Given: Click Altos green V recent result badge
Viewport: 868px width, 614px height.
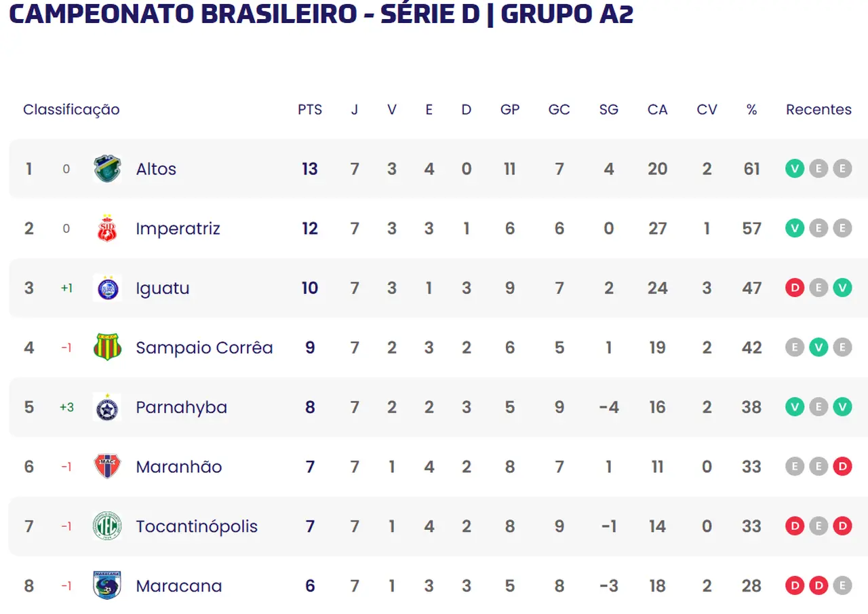Looking at the screenshot, I should coord(795,169).
